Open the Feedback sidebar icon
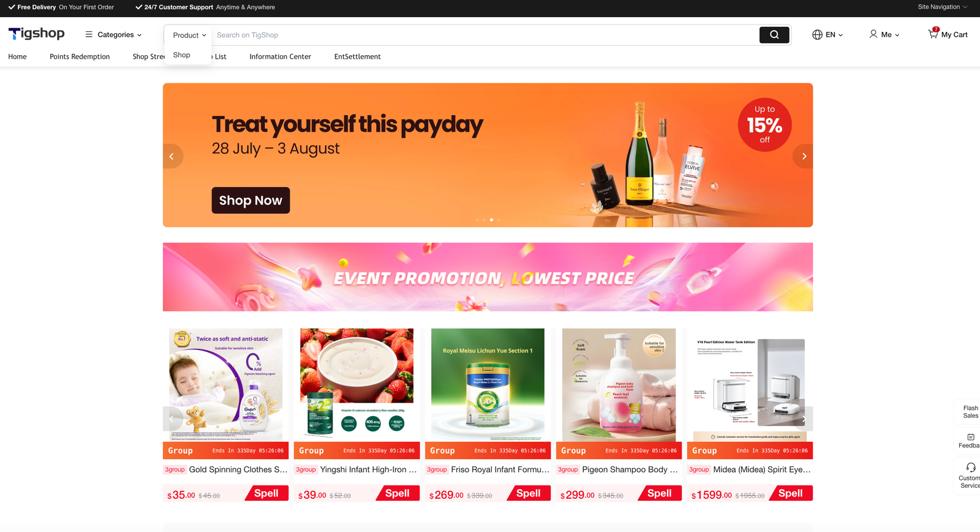Viewport: 980px width, 532px height. click(971, 437)
